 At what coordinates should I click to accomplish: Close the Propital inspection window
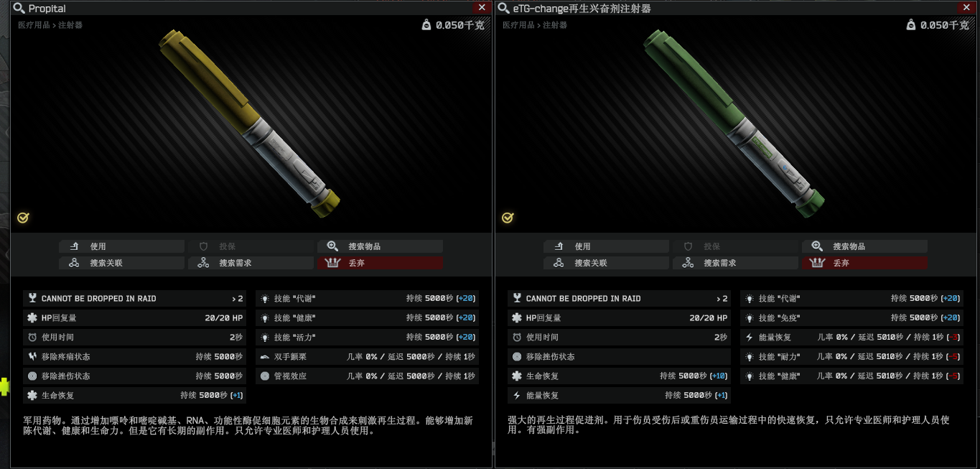tap(482, 7)
